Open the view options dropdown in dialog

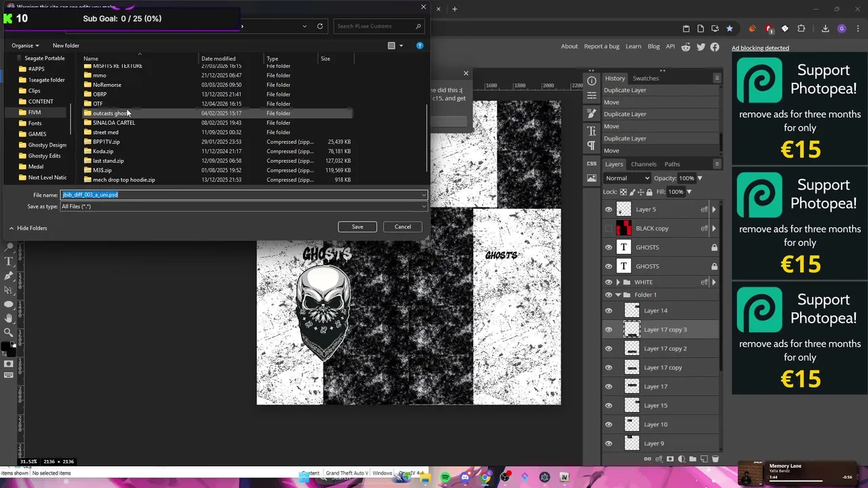click(401, 45)
